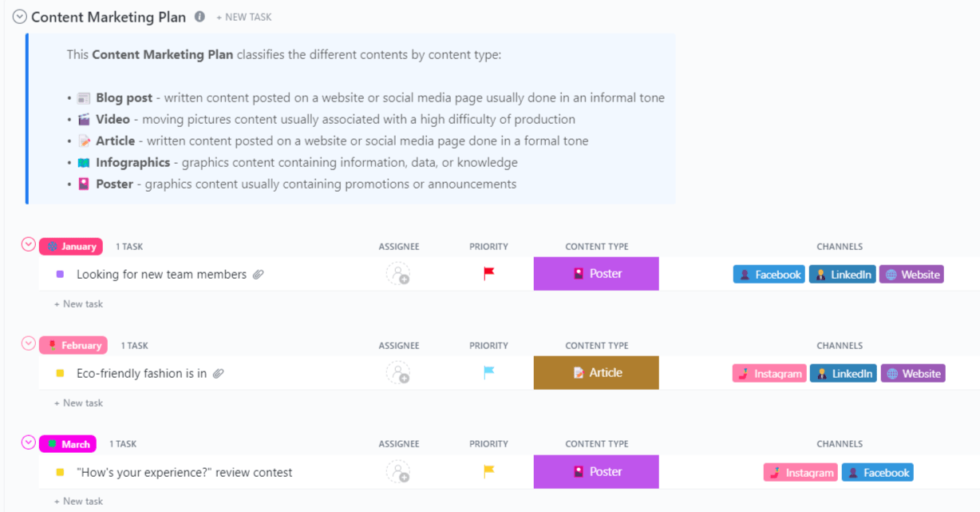Click the brown Article content type cell
The height and width of the screenshot is (512, 980).
tap(596, 373)
